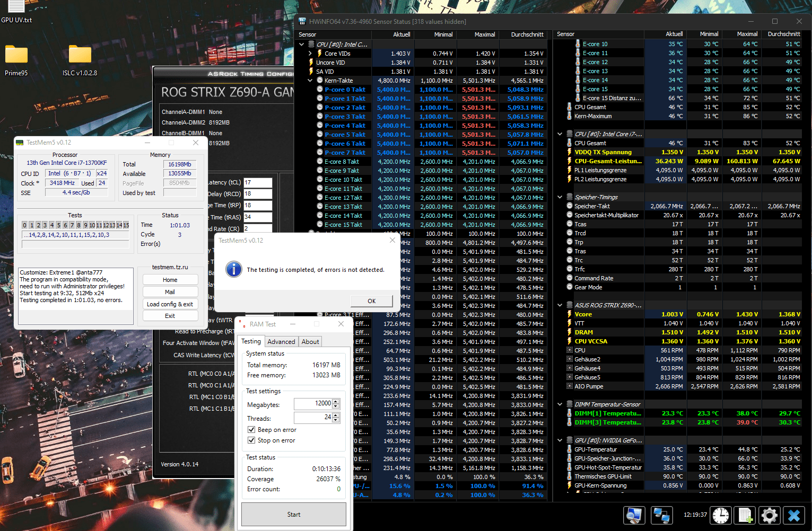The height and width of the screenshot is (531, 812).
Task: Select the PL1 Leistungsgrenze sensor row
Action: tap(683, 170)
